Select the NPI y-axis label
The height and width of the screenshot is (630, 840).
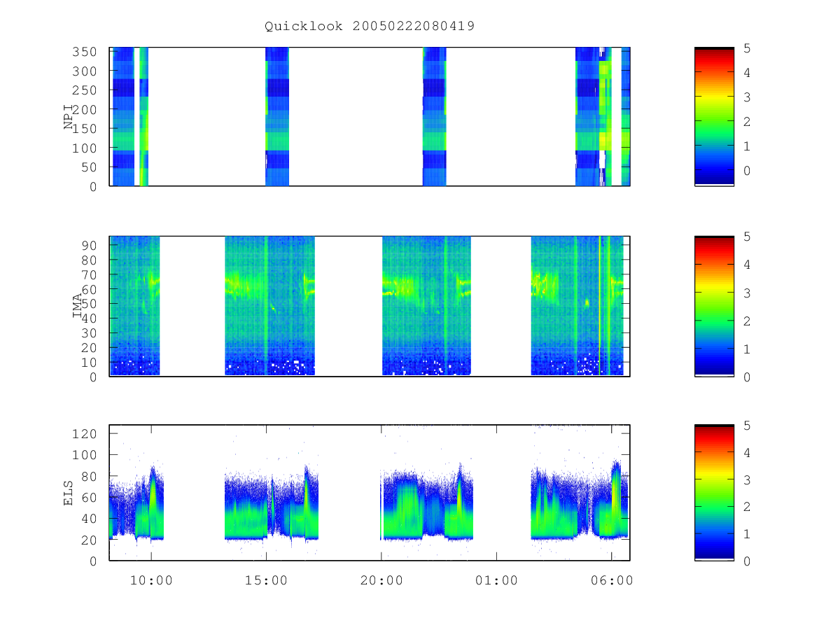69,117
